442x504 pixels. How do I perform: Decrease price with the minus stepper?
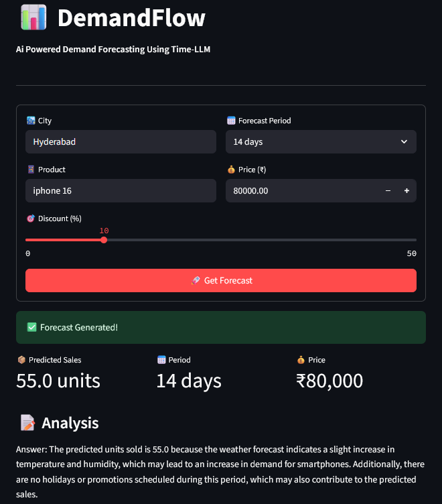(388, 190)
